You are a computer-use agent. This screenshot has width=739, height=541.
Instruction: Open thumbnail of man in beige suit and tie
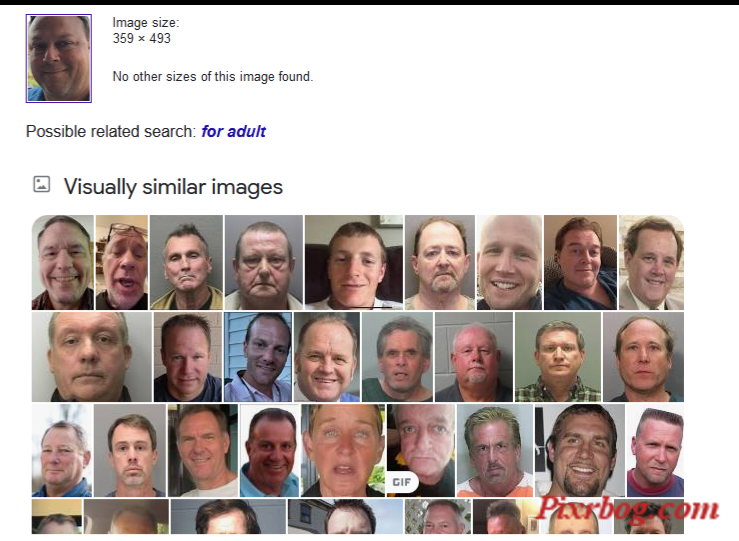click(x=651, y=262)
